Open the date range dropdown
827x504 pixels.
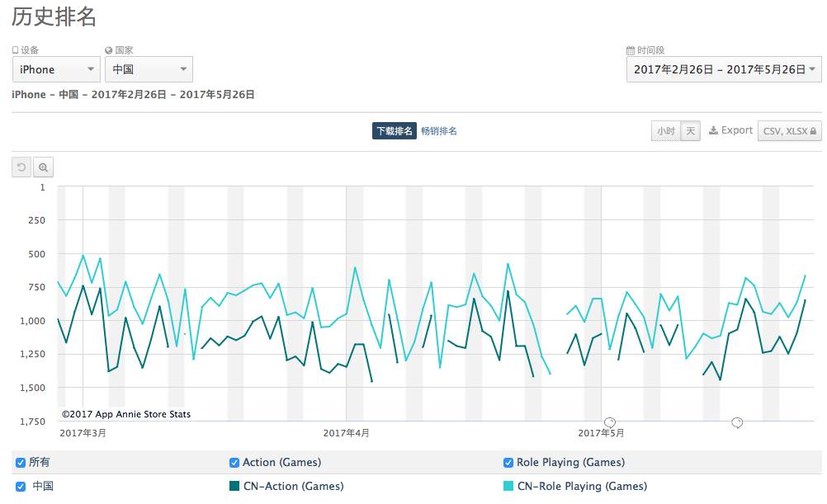point(724,69)
